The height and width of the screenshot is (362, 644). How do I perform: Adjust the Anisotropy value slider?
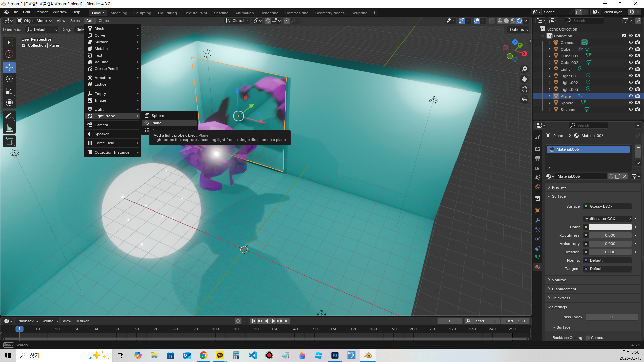click(610, 244)
